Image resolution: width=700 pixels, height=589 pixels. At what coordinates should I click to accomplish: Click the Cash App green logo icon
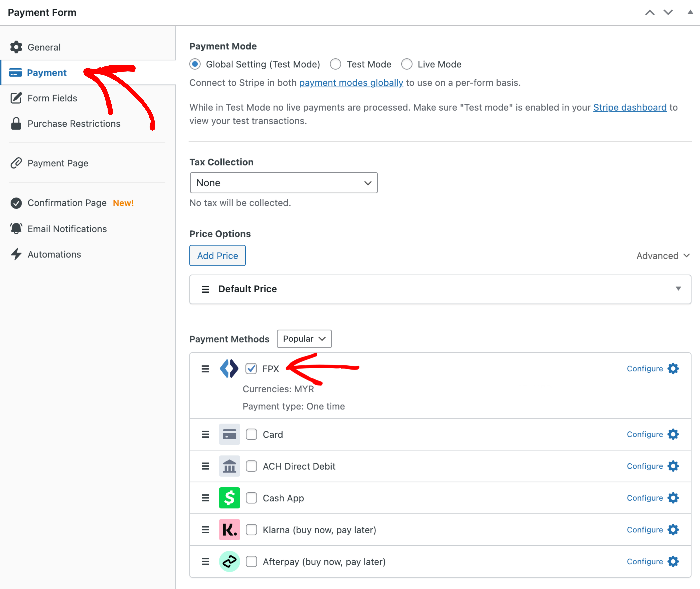coord(229,498)
